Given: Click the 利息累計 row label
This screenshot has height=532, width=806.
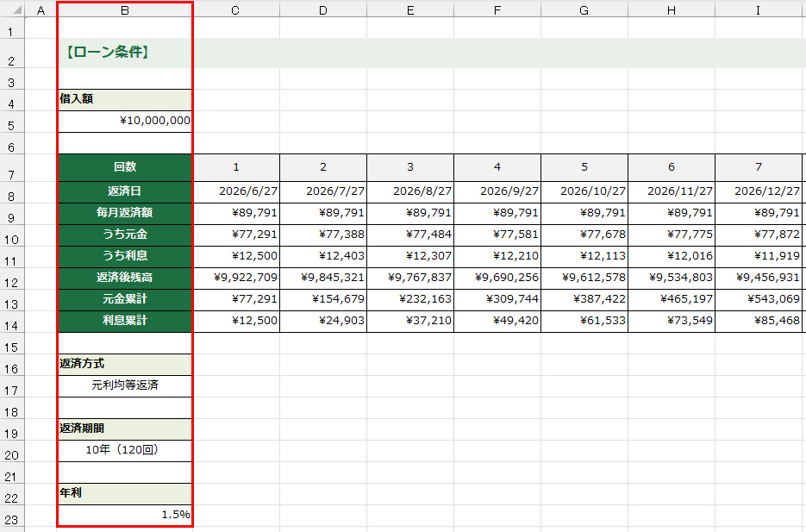Looking at the screenshot, I should click(x=125, y=322).
